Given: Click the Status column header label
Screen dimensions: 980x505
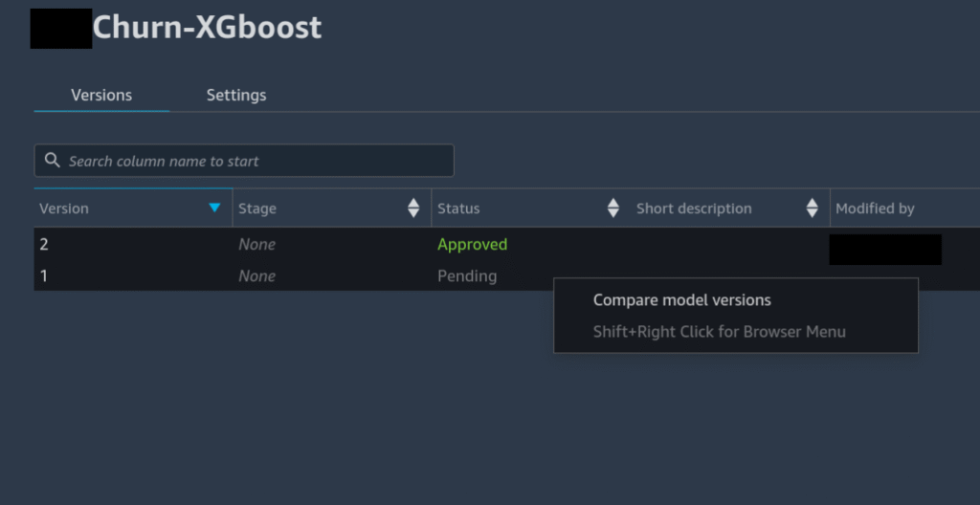Looking at the screenshot, I should point(458,209).
